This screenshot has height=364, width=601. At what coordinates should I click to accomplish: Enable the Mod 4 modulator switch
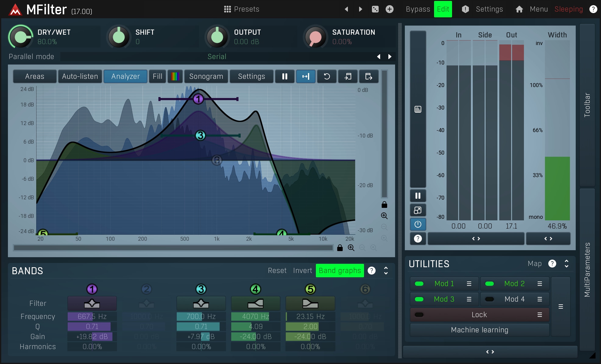489,299
